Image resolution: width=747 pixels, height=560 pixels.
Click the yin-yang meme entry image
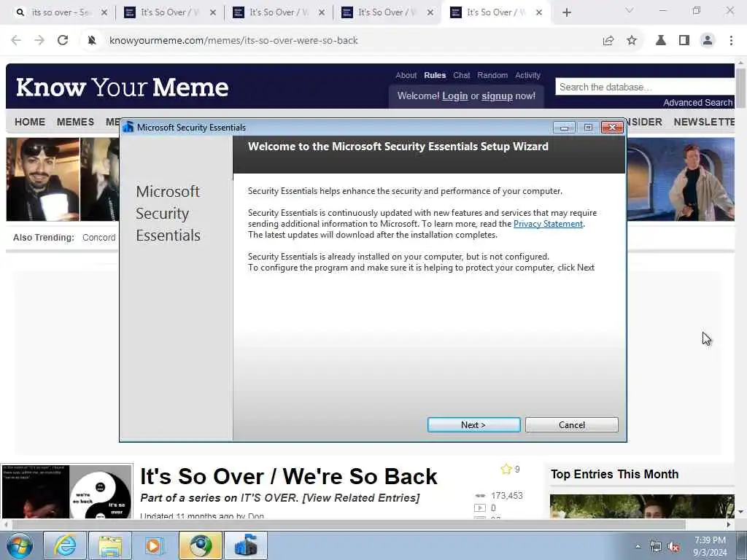tap(101, 492)
